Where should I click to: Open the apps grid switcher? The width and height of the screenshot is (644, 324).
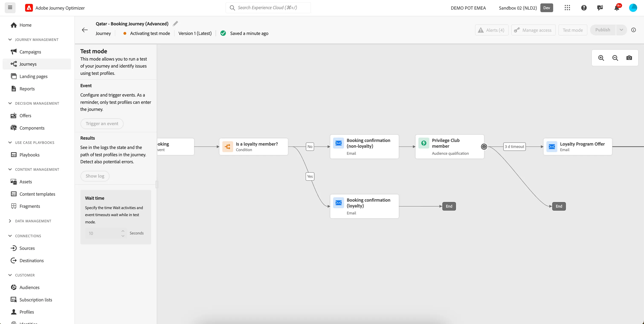[x=567, y=8]
